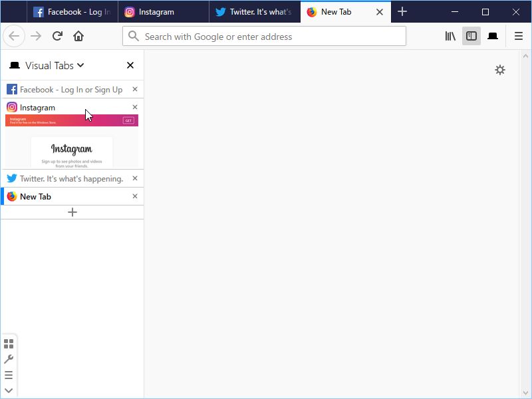This screenshot has height=399, width=532.
Task: Switch to list view in the sidebar footer
Action: point(9,374)
